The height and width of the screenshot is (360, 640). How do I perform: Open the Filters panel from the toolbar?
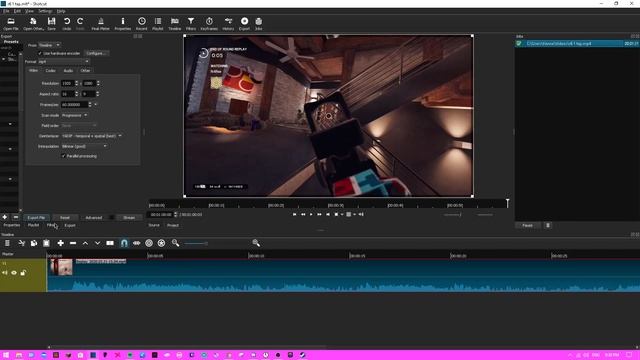tap(191, 24)
